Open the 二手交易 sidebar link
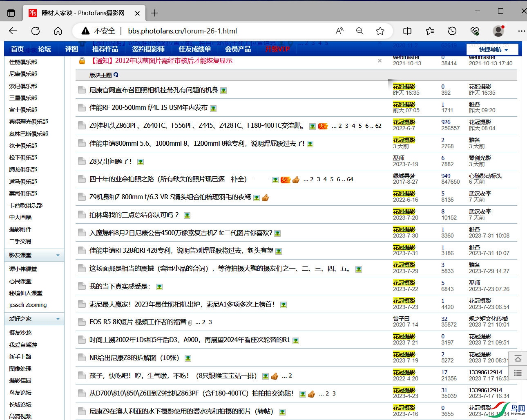Screen dimensions: 527x420 [20, 241]
